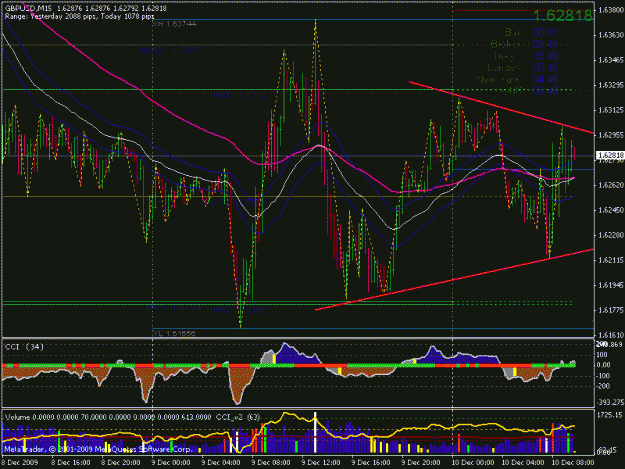Click the 9 Dec 16:00 time axis label
Screen dimensions: 625x469
pyautogui.click(x=371, y=463)
